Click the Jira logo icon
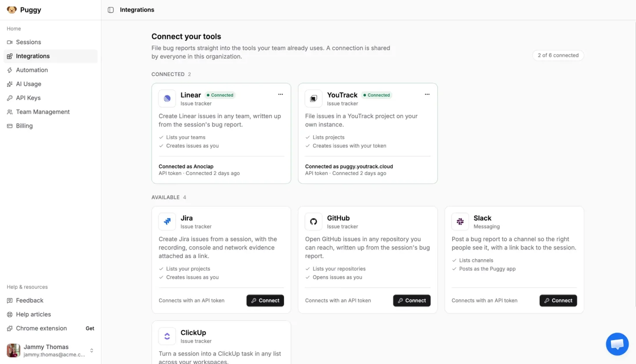636x364 pixels. coord(167,222)
